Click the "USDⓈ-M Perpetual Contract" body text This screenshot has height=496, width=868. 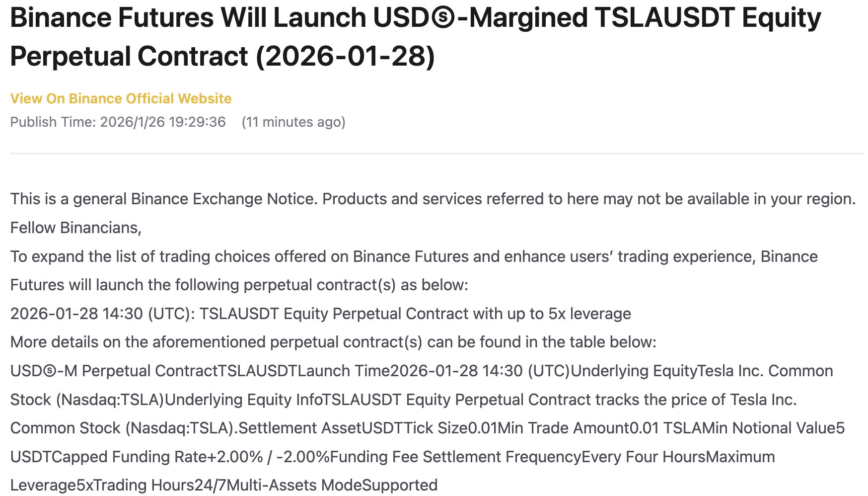tap(114, 371)
